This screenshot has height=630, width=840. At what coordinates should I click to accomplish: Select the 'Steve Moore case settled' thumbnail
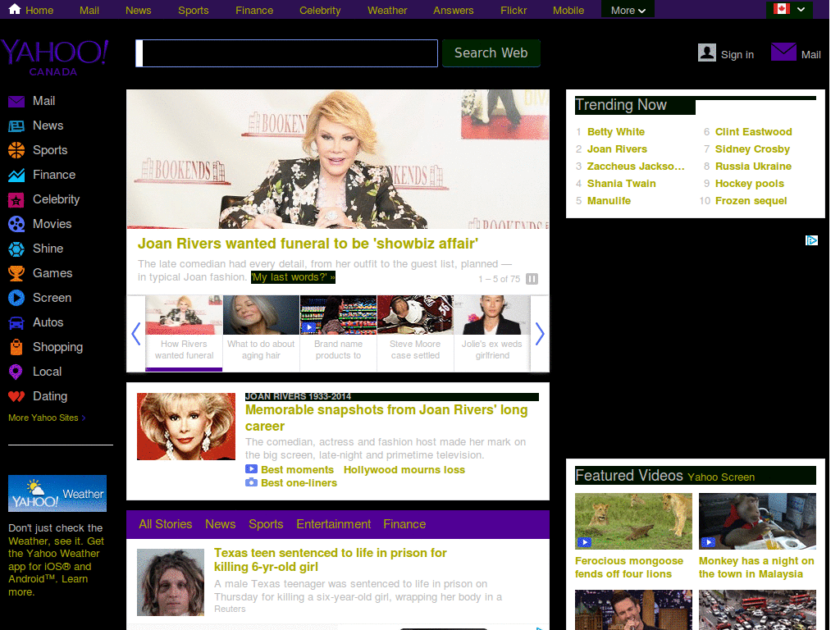(415, 332)
